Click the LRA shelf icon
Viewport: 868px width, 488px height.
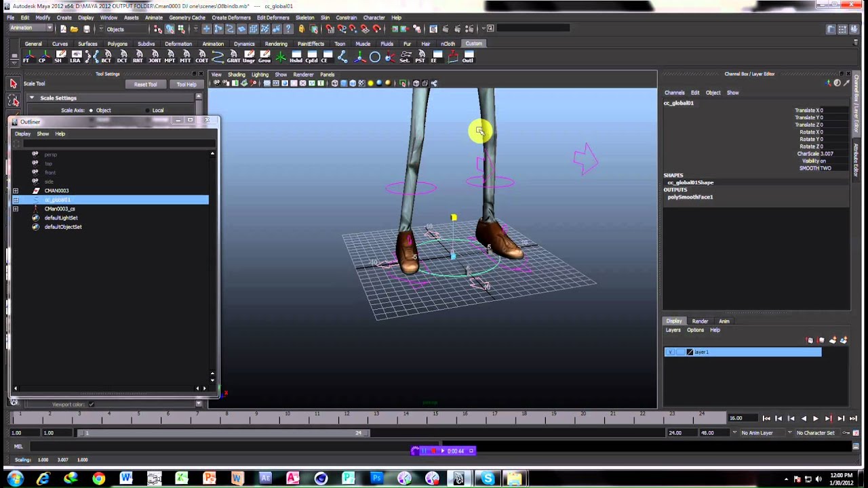coord(75,57)
